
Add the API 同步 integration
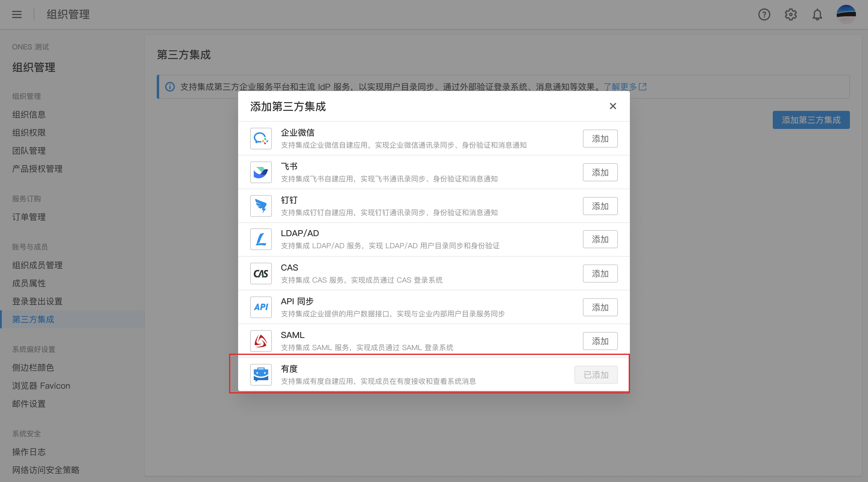[600, 307]
